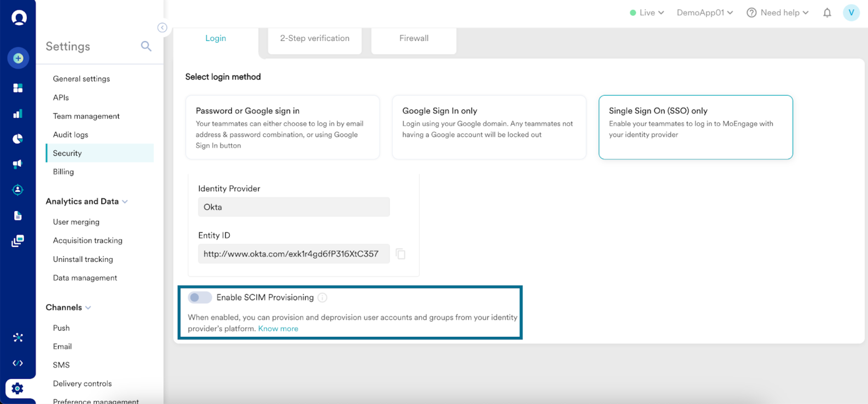Open the bar chart analytics icon
The width and height of the screenshot is (868, 404).
(x=18, y=113)
